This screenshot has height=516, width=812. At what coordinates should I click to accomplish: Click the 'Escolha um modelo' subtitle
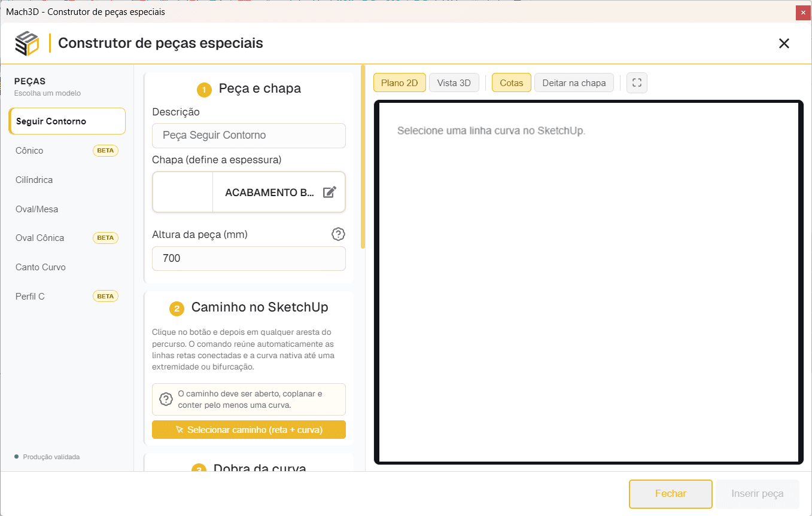[x=47, y=93]
